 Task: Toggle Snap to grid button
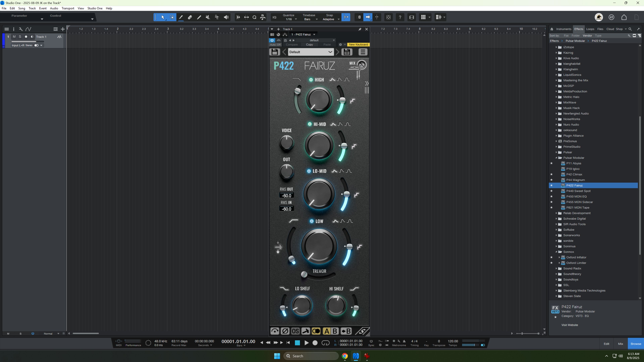click(346, 17)
